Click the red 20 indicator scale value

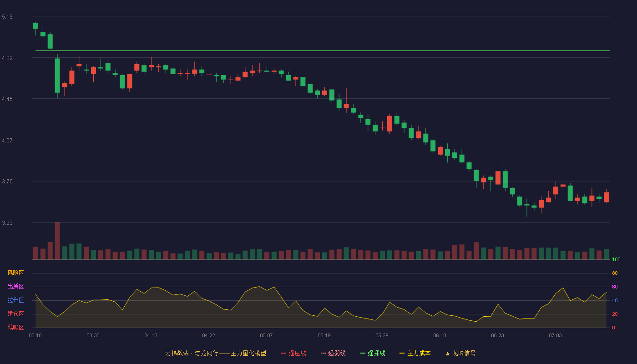615,314
